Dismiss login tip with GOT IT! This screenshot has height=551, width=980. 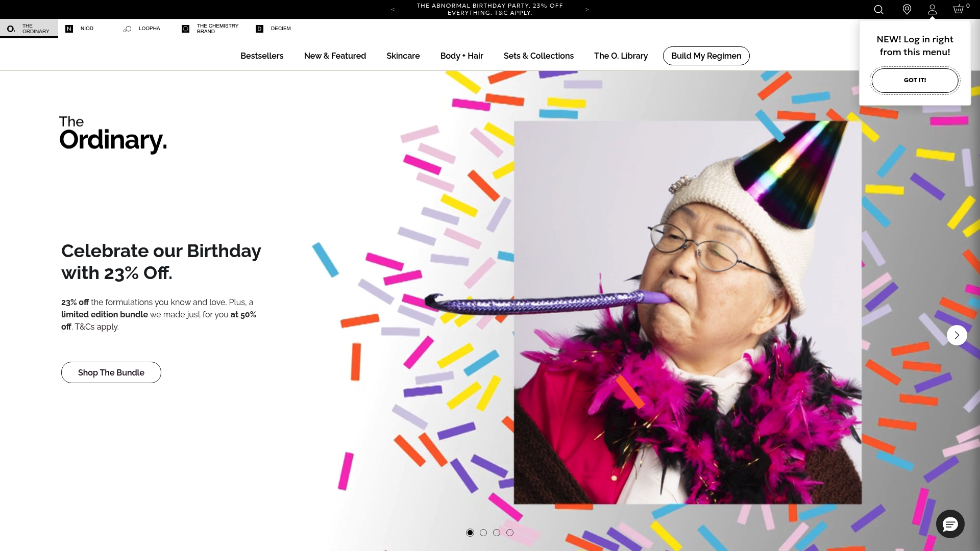(x=915, y=80)
